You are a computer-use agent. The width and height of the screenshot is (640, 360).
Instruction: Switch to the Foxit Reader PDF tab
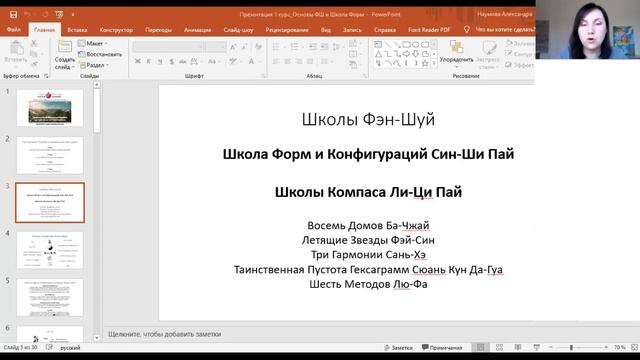click(x=429, y=30)
